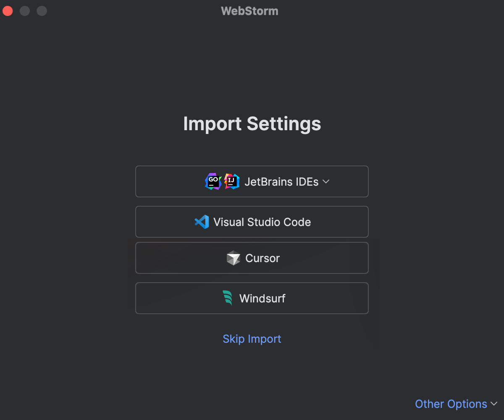Click the red close traffic light
Image resolution: width=504 pixels, height=420 pixels.
click(x=8, y=10)
